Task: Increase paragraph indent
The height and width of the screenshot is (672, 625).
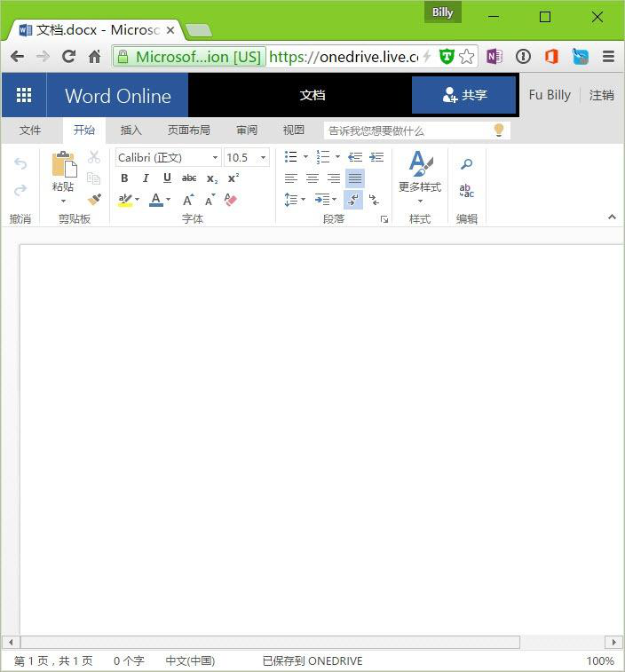Action: (x=376, y=157)
